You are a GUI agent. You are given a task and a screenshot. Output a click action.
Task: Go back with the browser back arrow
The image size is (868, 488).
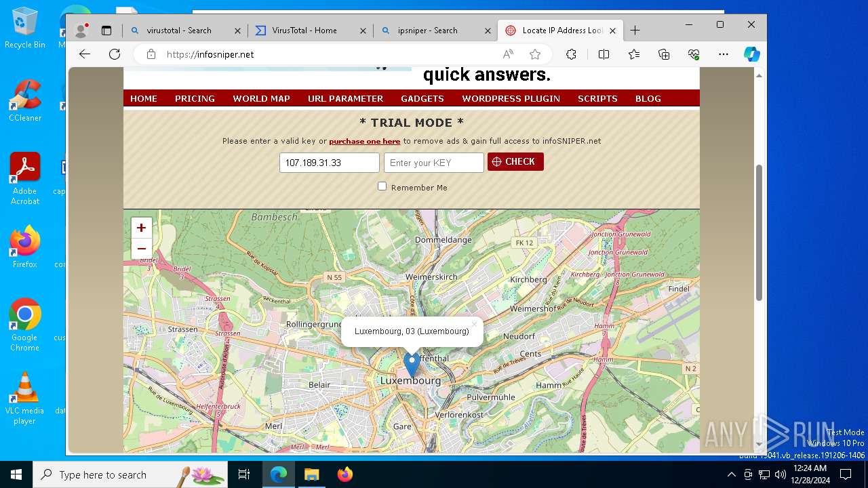85,54
